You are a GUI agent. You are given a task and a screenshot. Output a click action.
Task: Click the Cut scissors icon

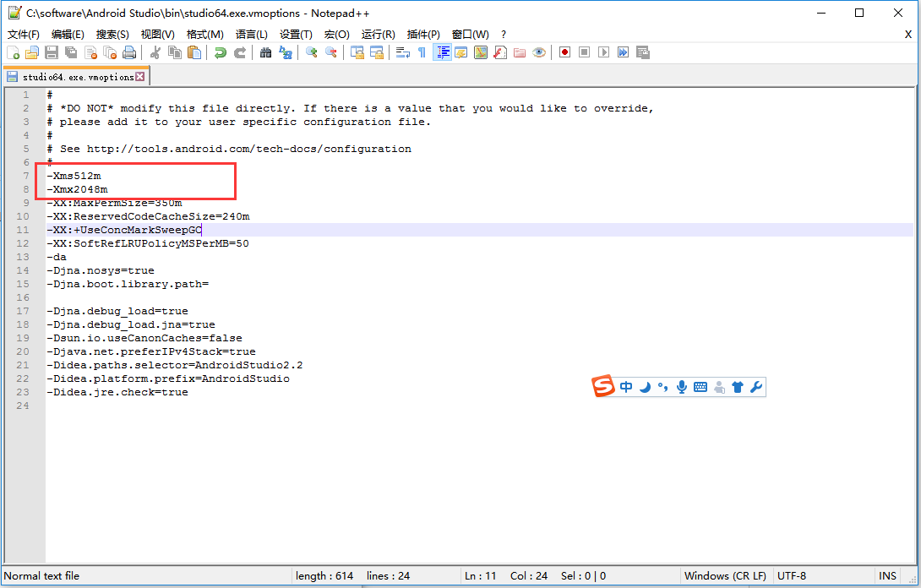pyautogui.click(x=155, y=53)
